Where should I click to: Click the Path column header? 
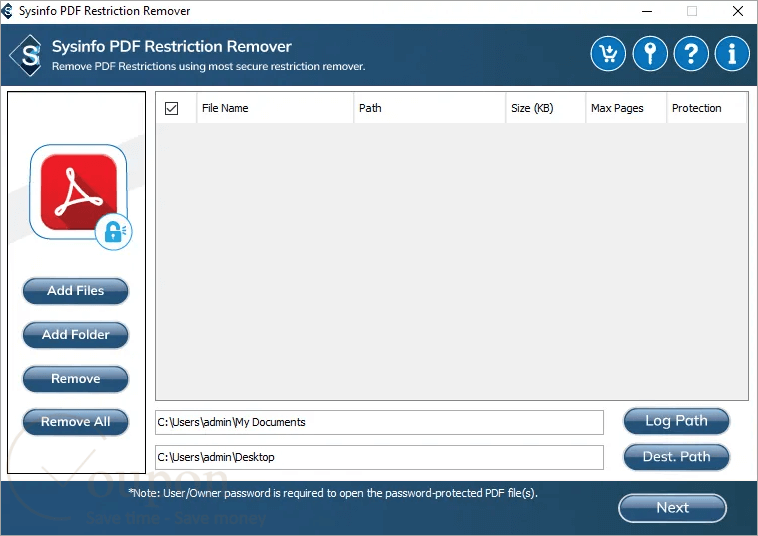point(430,108)
